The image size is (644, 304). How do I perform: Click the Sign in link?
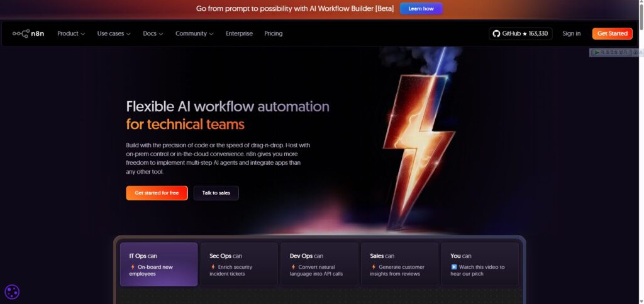[571, 33]
